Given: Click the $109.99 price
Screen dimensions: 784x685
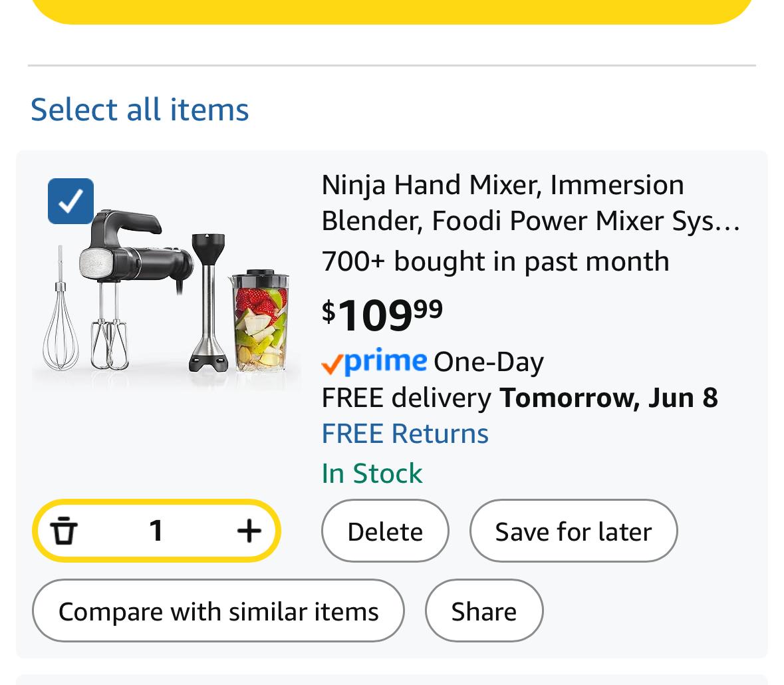Looking at the screenshot, I should pyautogui.click(x=382, y=314).
